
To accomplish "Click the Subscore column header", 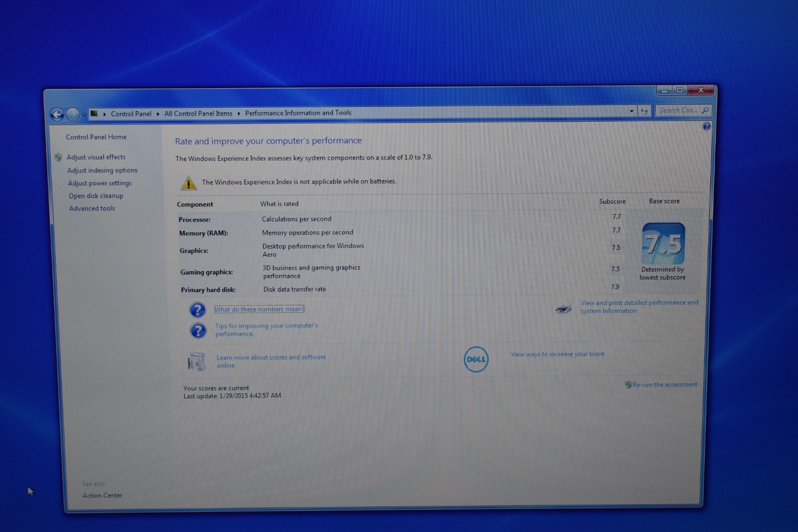I will (x=612, y=201).
